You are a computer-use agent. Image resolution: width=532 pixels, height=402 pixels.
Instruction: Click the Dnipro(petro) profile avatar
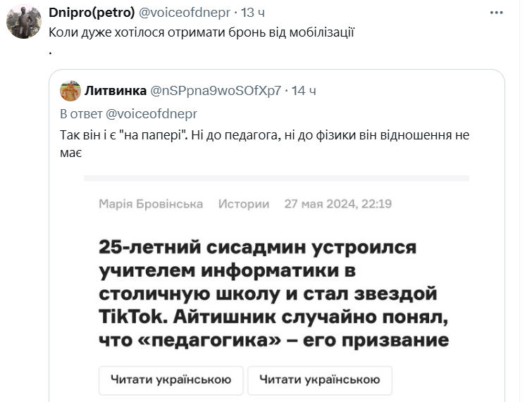[24, 21]
